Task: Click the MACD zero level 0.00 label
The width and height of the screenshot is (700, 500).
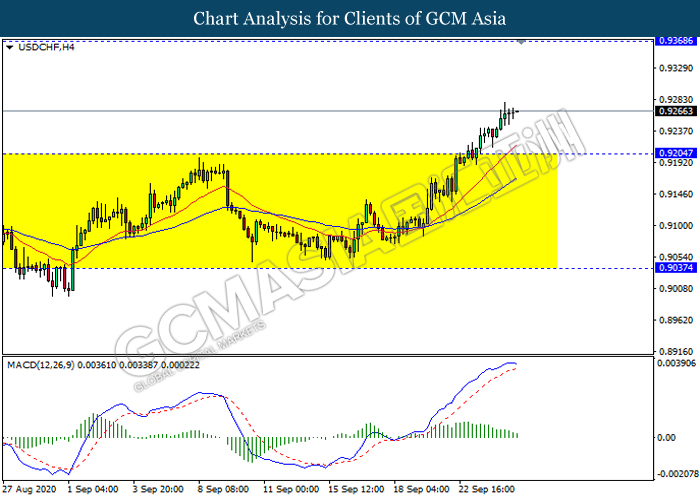Action: point(667,438)
